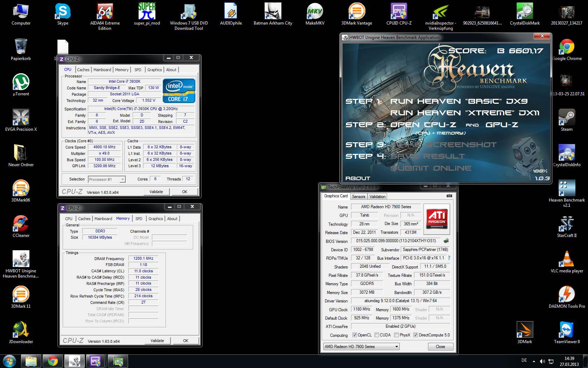The width and height of the screenshot is (588, 368).
Task: Open CCleaner desktop icon
Action: pyautogui.click(x=21, y=226)
